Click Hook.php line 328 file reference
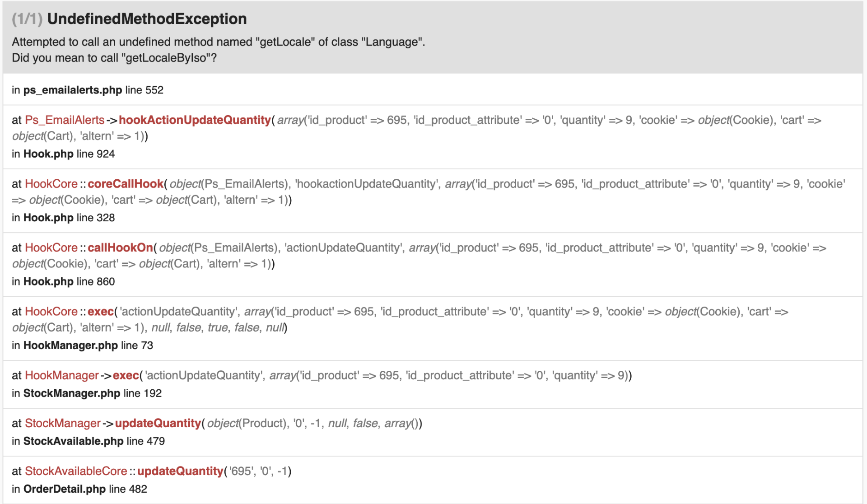This screenshot has width=867, height=504. click(63, 218)
